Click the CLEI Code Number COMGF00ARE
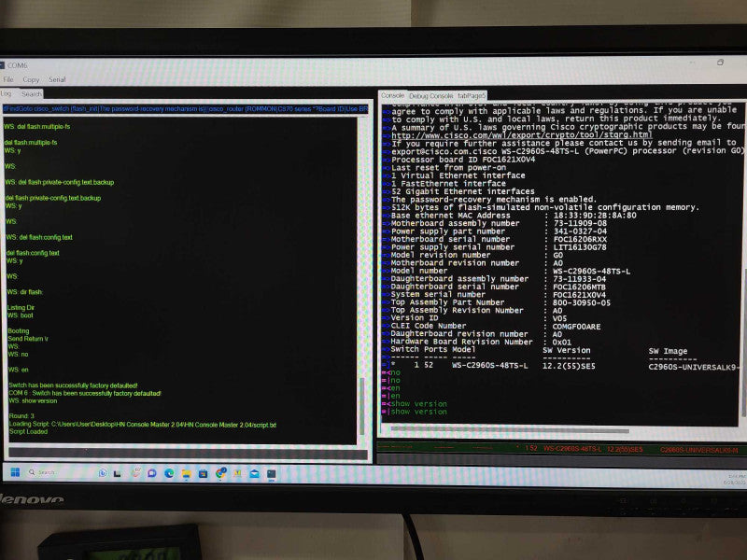Viewport: 747px width, 560px height. coord(576,327)
